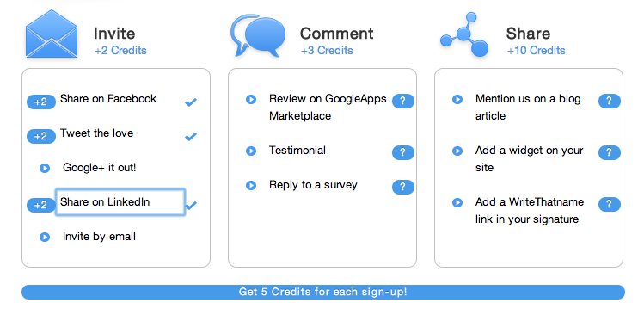Open help for Review on GoogleApps Marketplace

coord(403,101)
